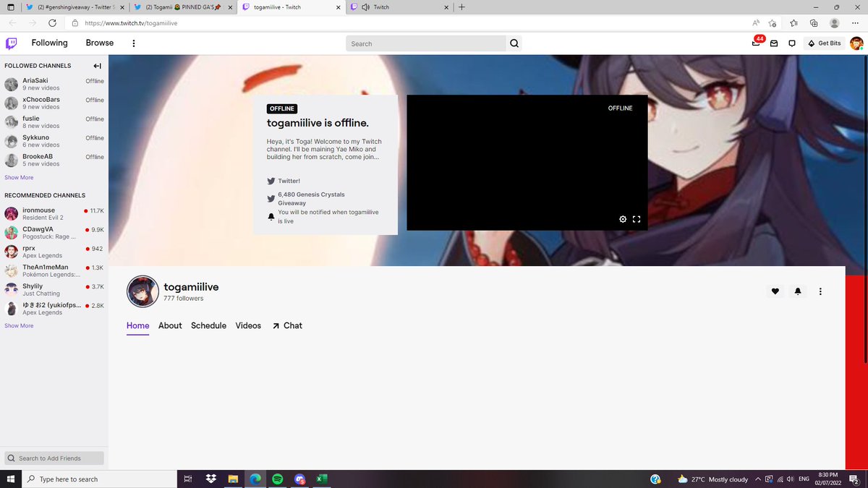Image resolution: width=868 pixels, height=488 pixels.
Task: Open the Browse page
Action: pyautogui.click(x=100, y=43)
